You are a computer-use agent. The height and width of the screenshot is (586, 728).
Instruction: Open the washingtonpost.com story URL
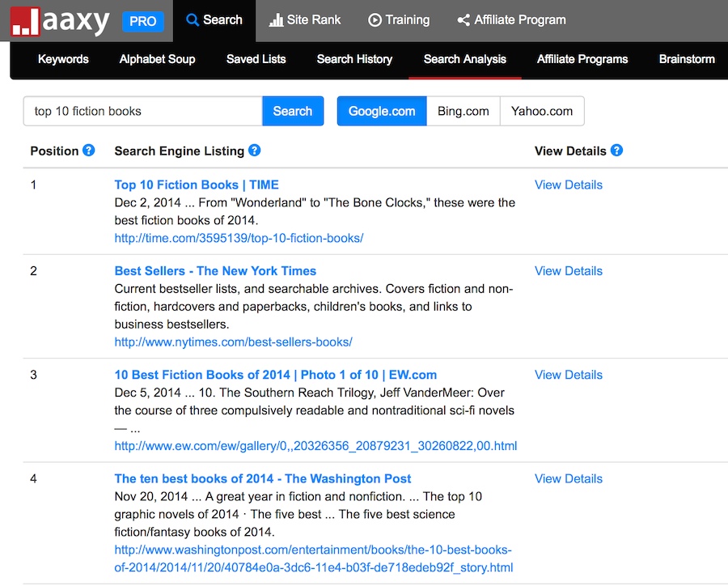point(313,558)
